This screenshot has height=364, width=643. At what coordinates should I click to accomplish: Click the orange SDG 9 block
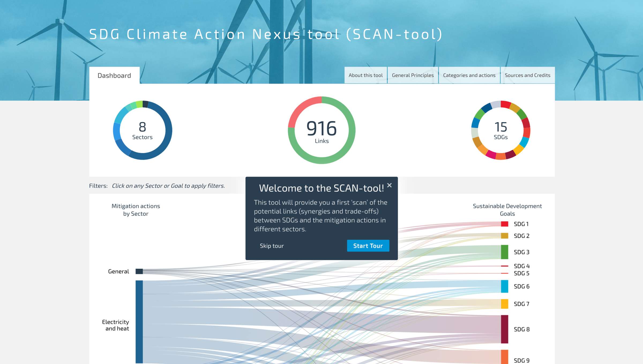pos(504,357)
